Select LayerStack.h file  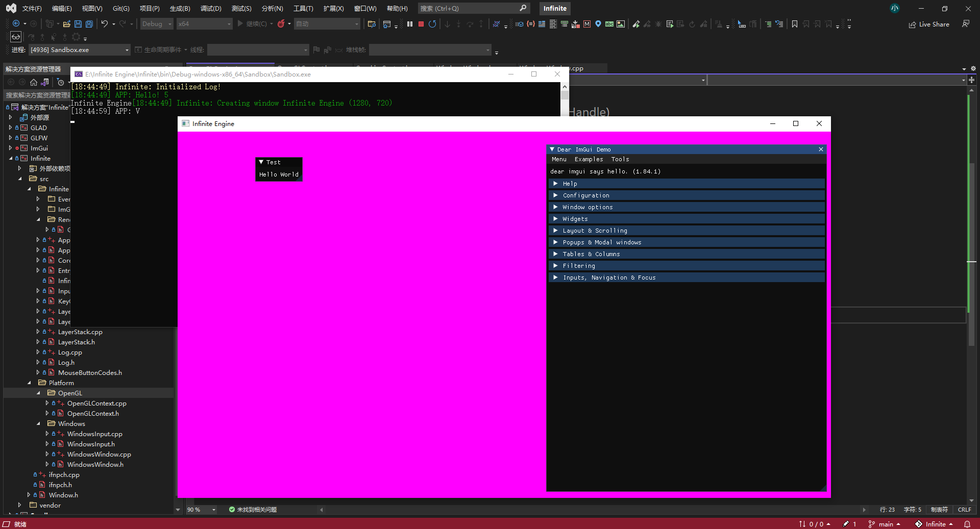pos(76,342)
